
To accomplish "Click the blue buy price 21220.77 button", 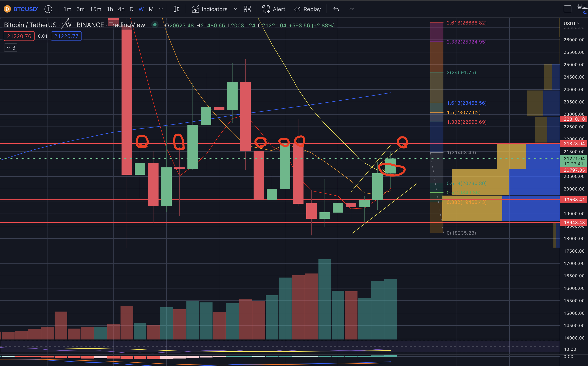I will click(x=66, y=36).
